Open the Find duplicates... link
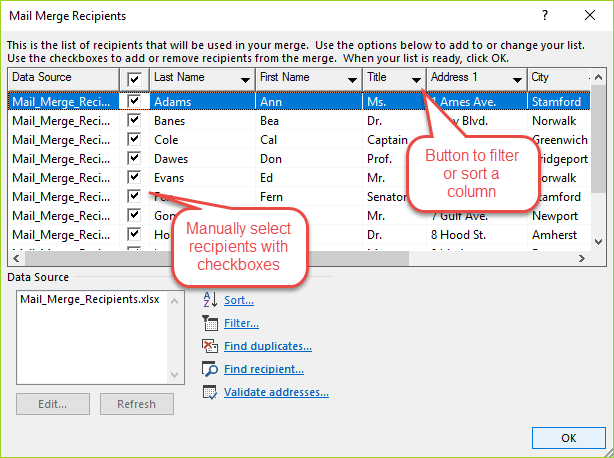The width and height of the screenshot is (614, 458). (x=267, y=346)
